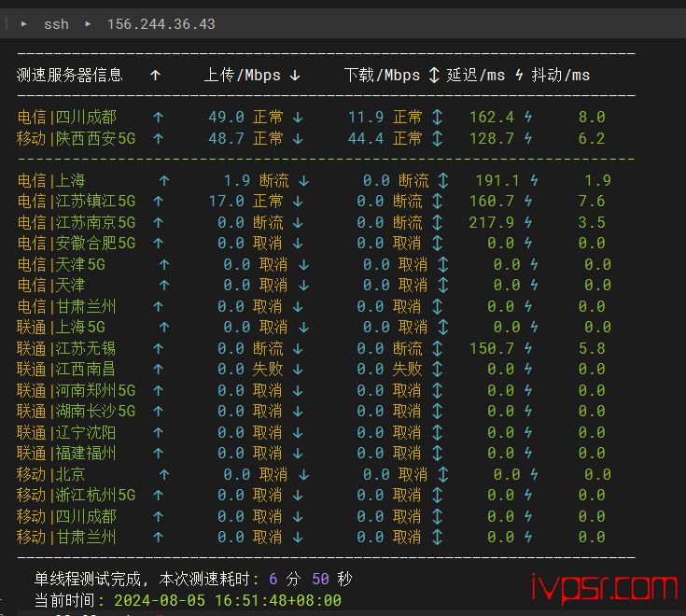Click the 单线程测试完成 summary text
Viewport: 686px width, 616px height.
(88, 580)
